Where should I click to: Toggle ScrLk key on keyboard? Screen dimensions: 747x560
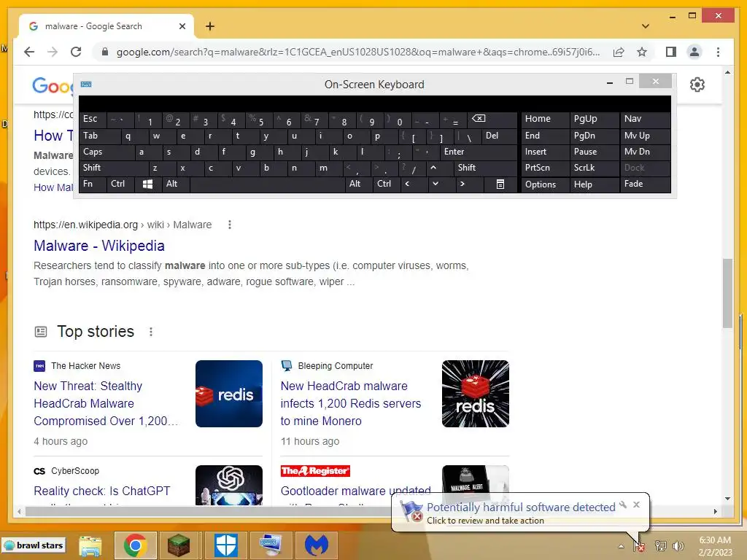pos(594,168)
